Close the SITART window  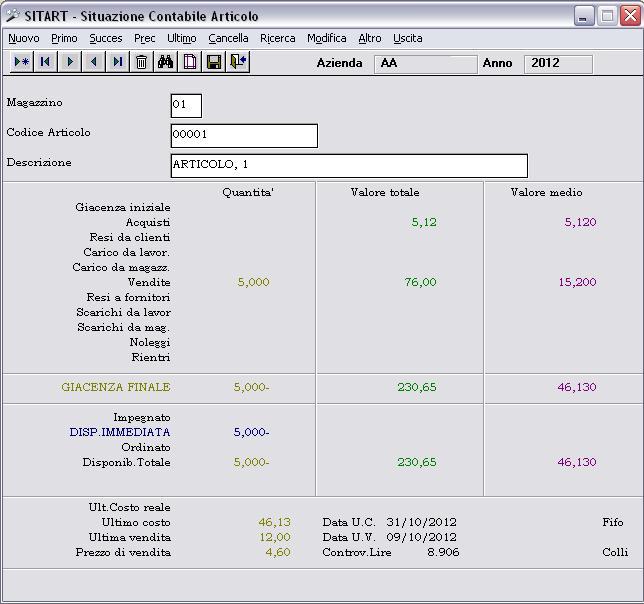click(630, 16)
